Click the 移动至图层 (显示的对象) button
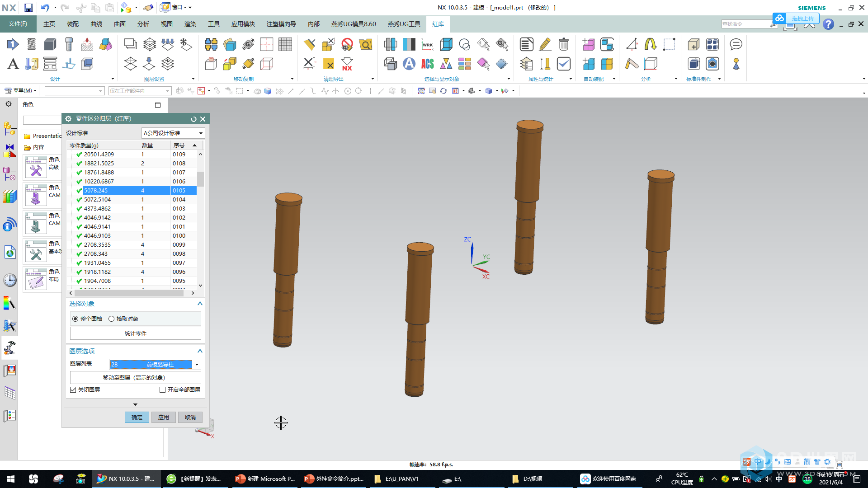Screen dimensions: 868x488 pyautogui.click(x=136, y=378)
